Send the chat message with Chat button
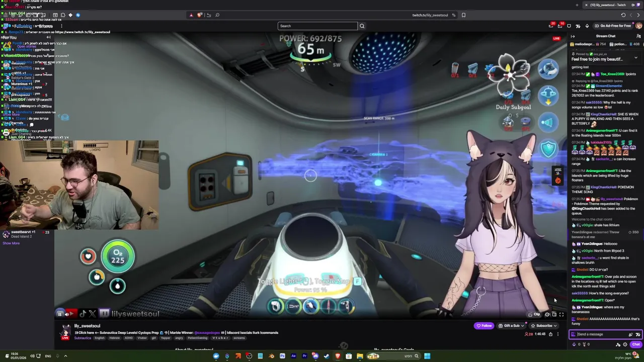The width and height of the screenshot is (644, 362). pyautogui.click(x=636, y=344)
